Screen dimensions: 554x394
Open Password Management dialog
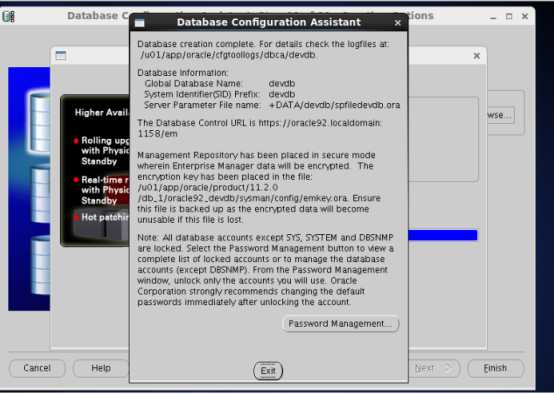[341, 324]
